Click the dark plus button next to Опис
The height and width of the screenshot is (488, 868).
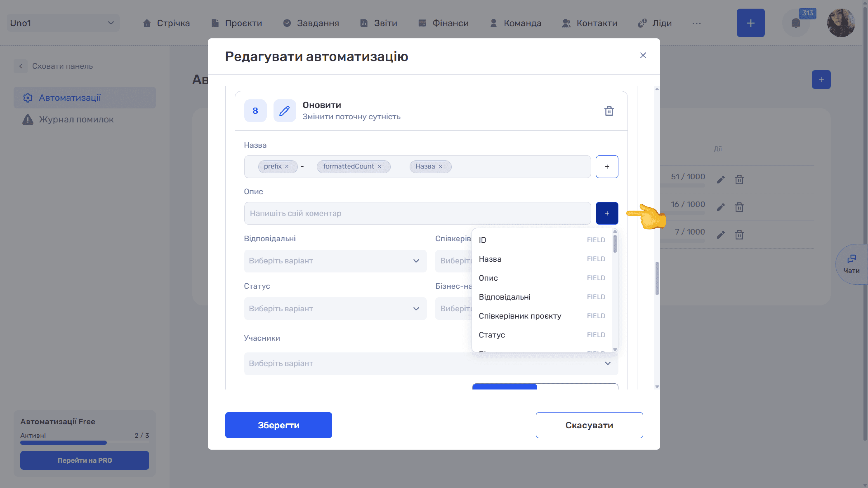(607, 213)
